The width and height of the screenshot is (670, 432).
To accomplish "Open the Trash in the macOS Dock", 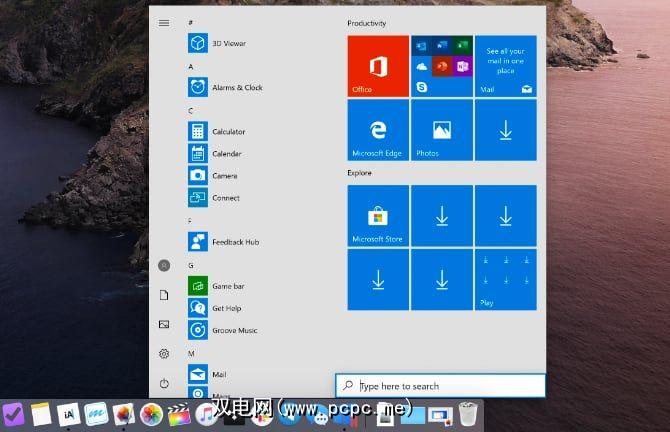I will click(467, 413).
